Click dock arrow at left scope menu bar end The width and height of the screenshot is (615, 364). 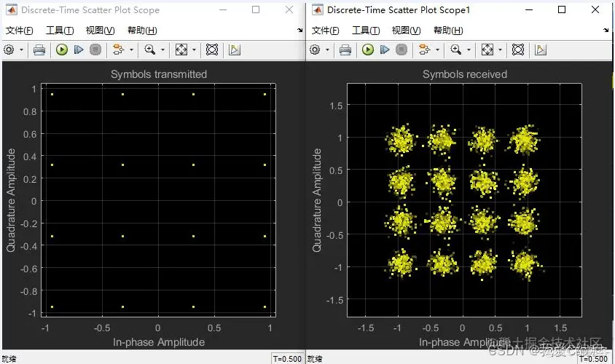[299, 30]
